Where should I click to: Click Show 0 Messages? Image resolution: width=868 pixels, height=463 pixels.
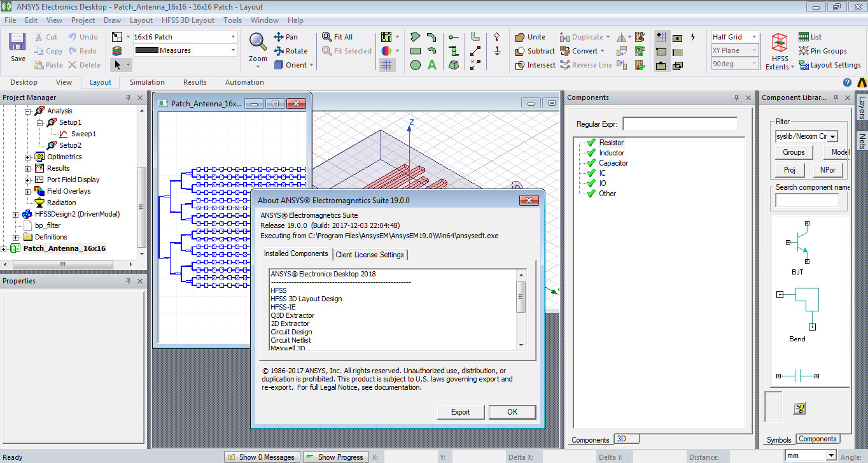tap(262, 457)
